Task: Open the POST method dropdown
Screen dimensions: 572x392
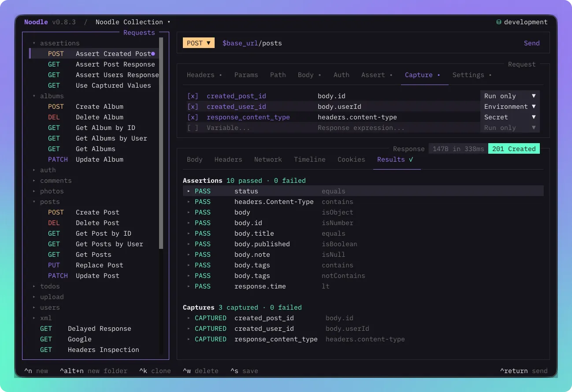Action: [x=199, y=43]
